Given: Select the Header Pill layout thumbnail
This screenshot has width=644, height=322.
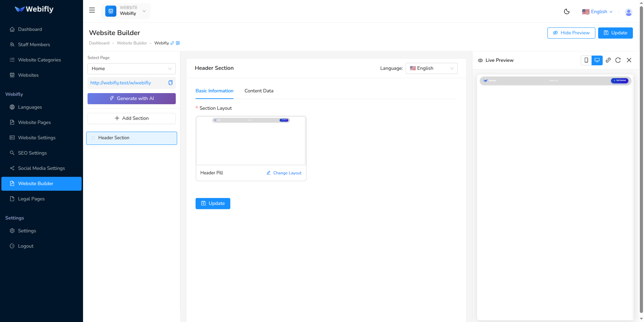Looking at the screenshot, I should [x=251, y=140].
